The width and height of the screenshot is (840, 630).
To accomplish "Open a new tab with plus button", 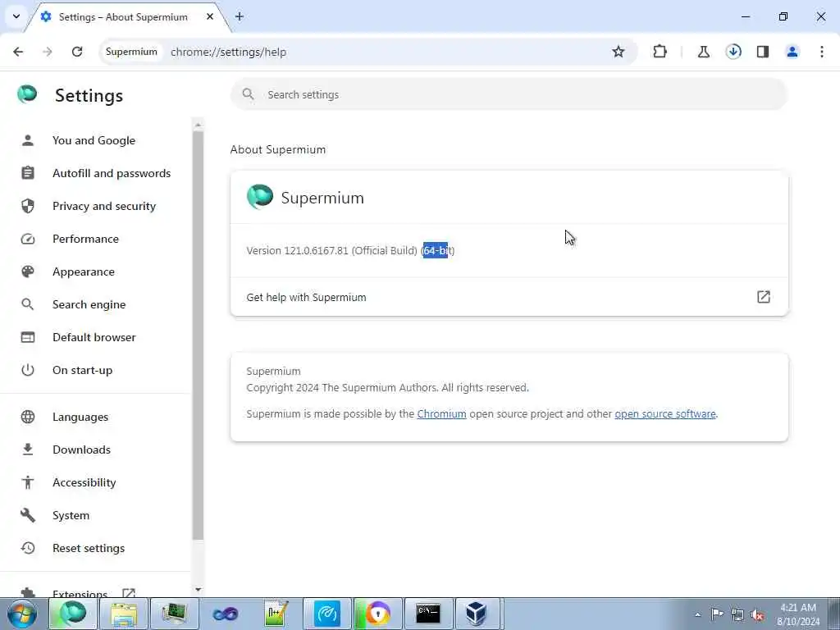I will [240, 16].
